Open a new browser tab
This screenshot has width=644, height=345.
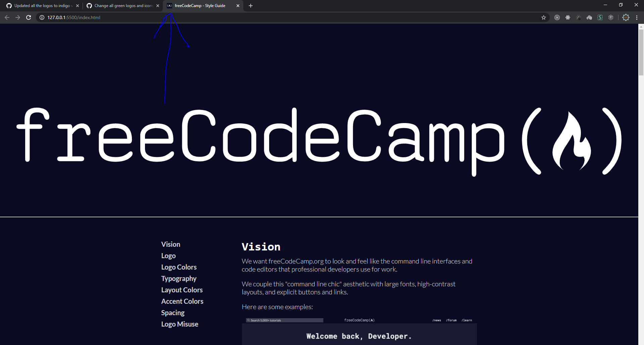tap(251, 6)
